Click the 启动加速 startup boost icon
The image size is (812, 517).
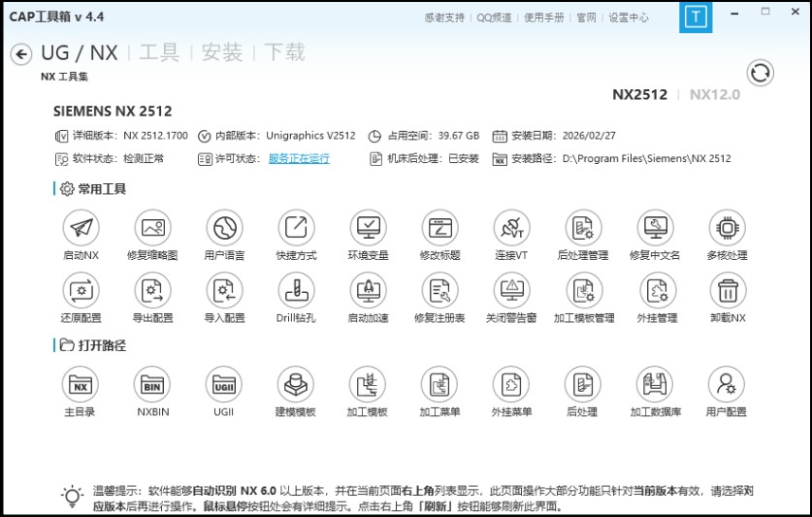point(369,291)
